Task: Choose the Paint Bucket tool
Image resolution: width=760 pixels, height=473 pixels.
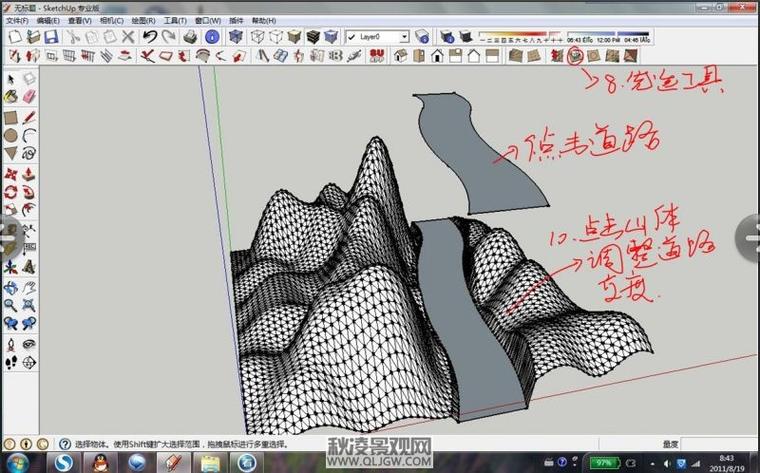Action: click(x=11, y=97)
